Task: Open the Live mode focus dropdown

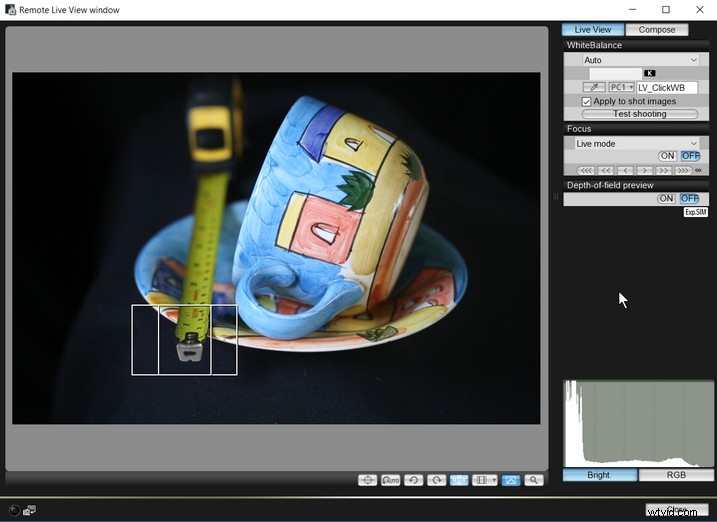Action: [x=636, y=144]
